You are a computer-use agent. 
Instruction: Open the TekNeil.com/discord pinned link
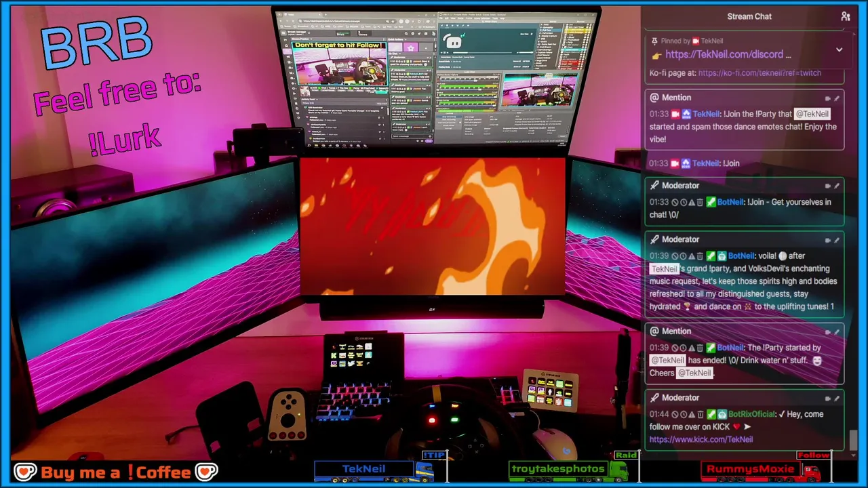click(724, 54)
